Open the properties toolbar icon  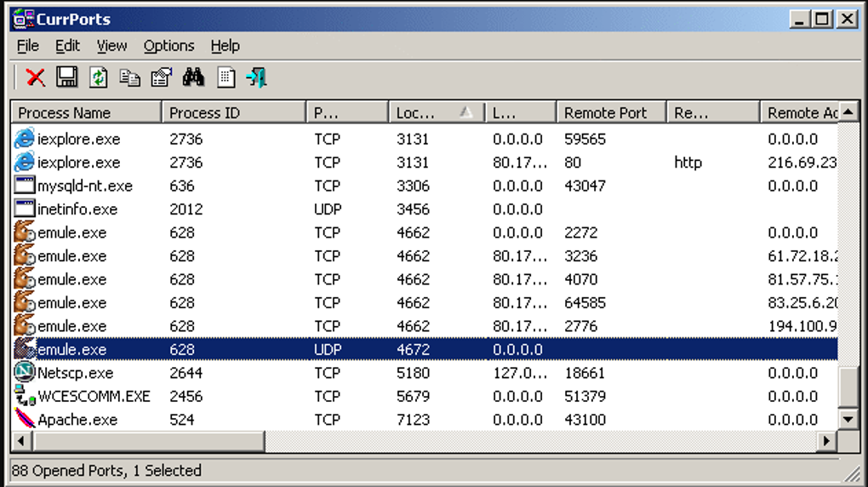(x=162, y=77)
